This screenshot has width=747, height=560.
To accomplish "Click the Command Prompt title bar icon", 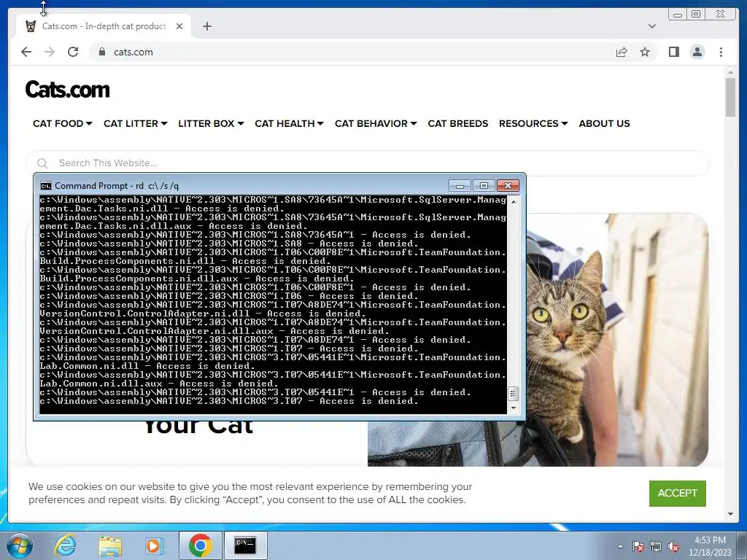I will (x=46, y=186).
